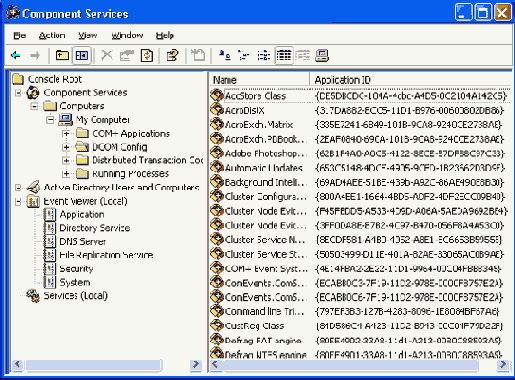The height and width of the screenshot is (380, 515).
Task: Toggle the Show/Hide Console Tree button
Action: 82,55
